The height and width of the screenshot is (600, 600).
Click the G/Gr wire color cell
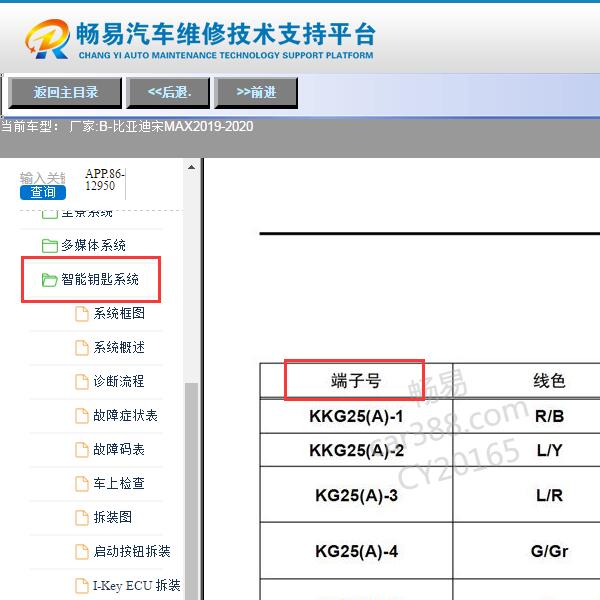point(549,551)
